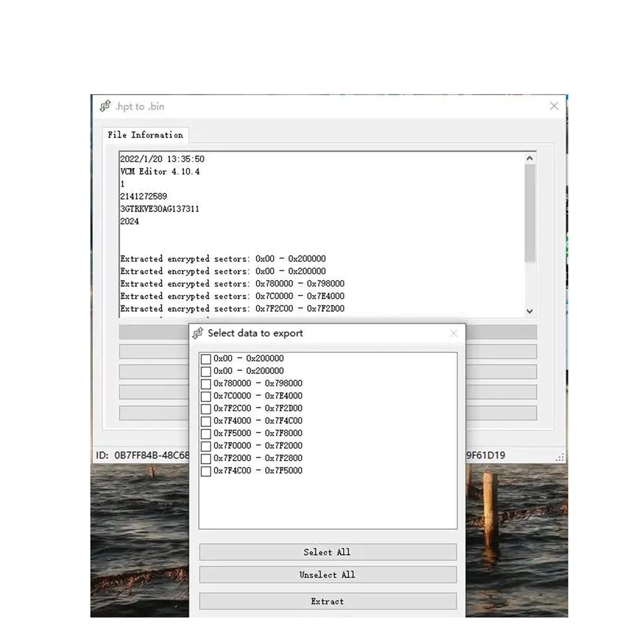Click the Select data to export title

(255, 333)
